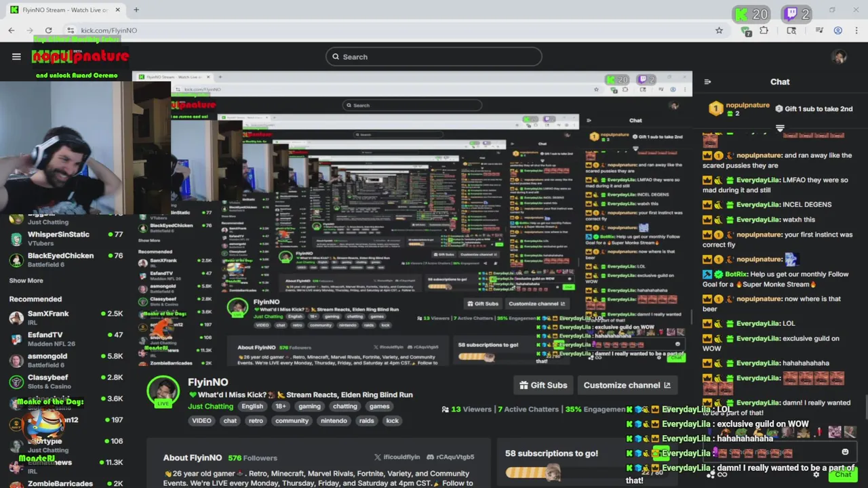Select the games tag
The image size is (868, 488).
379,407
